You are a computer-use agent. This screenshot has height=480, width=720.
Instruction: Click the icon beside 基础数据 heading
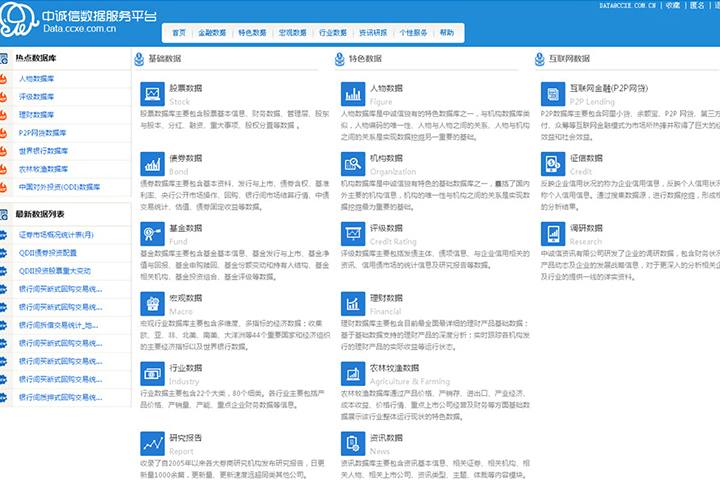(139, 59)
